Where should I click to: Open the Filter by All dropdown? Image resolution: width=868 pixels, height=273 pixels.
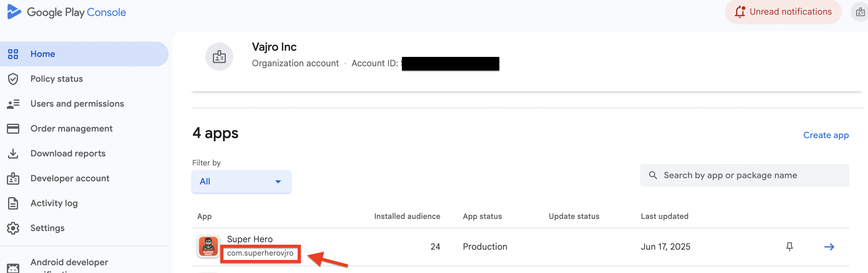(241, 182)
